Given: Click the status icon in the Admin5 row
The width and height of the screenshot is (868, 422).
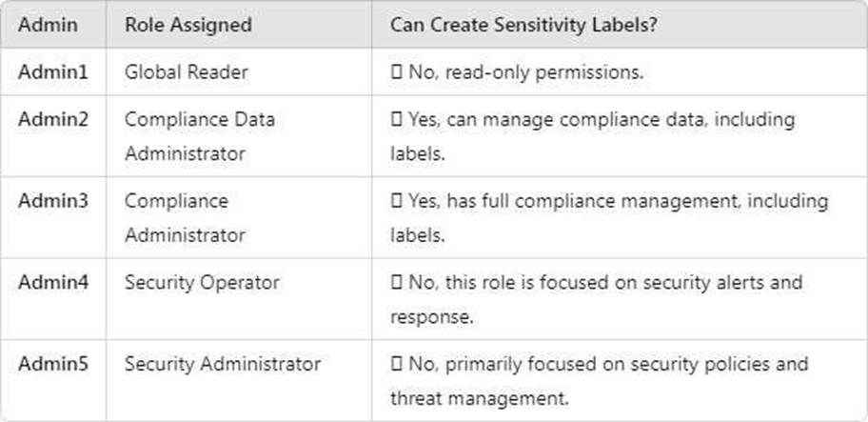Looking at the screenshot, I should [396, 365].
